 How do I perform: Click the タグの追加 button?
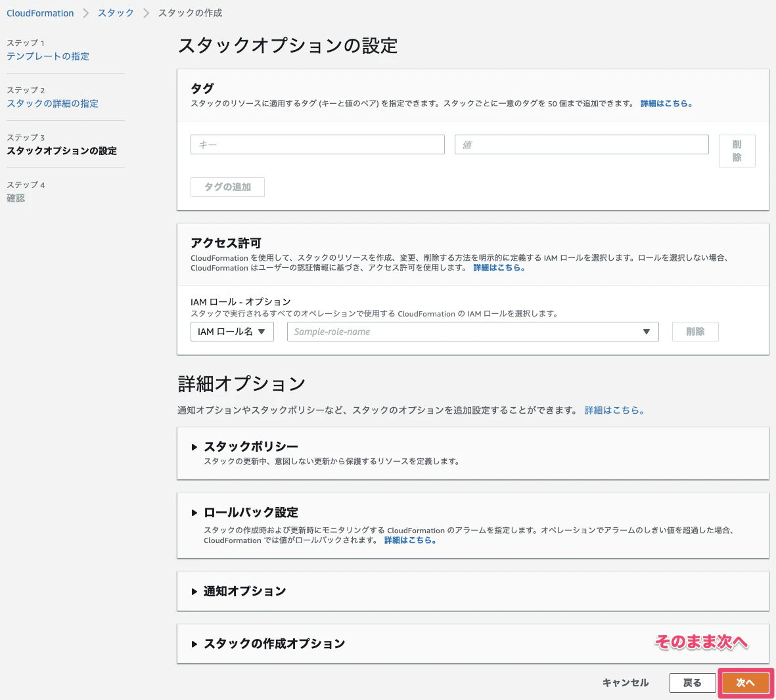click(x=227, y=187)
